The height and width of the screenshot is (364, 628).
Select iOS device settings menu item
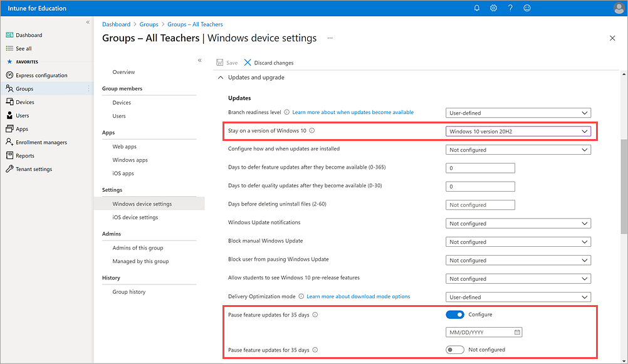click(x=135, y=217)
